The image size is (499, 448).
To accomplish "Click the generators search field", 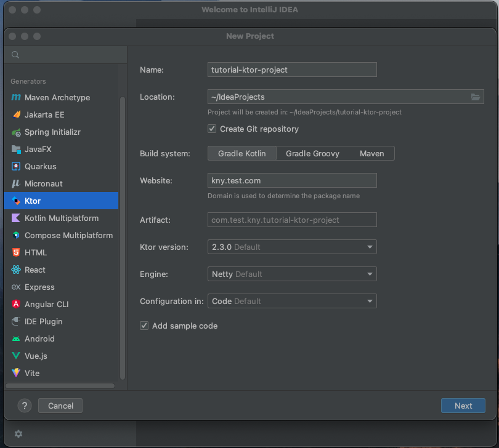I will 65,55.
